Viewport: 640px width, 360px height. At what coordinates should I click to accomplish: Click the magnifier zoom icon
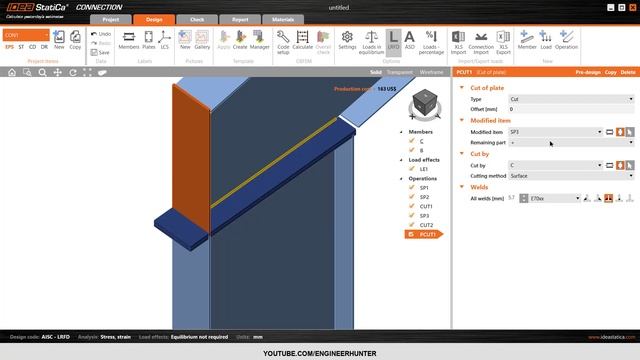(42, 72)
